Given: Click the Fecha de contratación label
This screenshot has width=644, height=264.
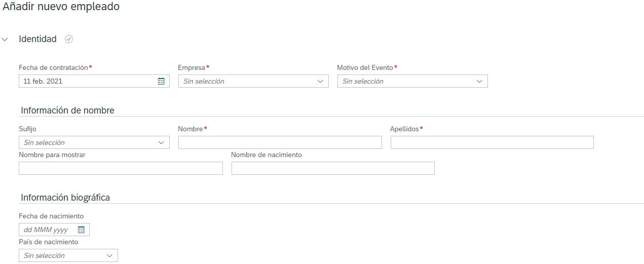Looking at the screenshot, I should (53, 67).
